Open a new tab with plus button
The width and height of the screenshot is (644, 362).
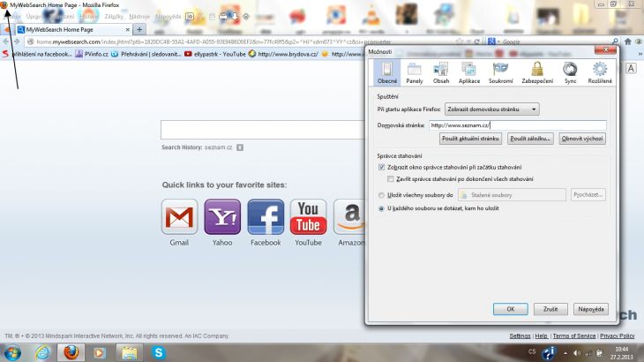click(x=139, y=30)
